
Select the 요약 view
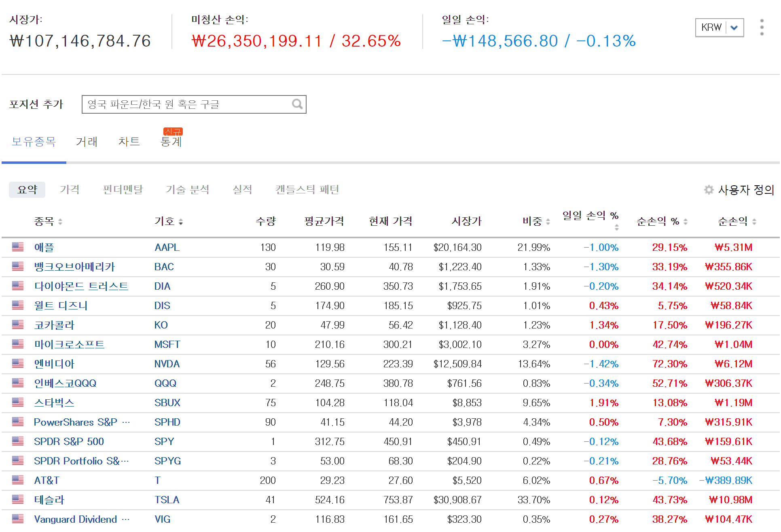(27, 190)
